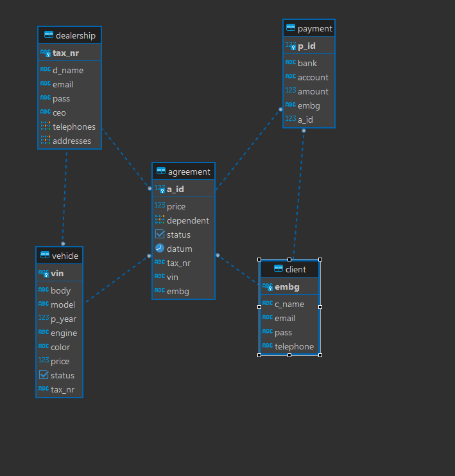
Task: Click the key icon next to p_id
Action: 291,46
